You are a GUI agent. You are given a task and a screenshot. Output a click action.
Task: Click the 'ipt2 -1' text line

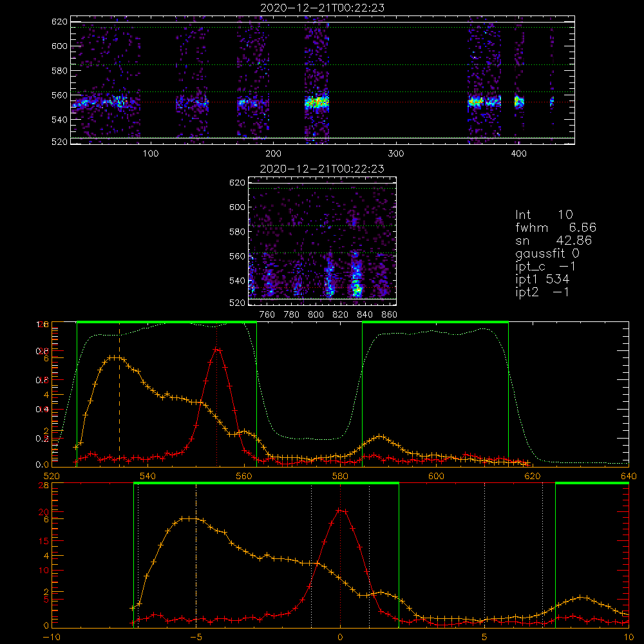click(542, 292)
